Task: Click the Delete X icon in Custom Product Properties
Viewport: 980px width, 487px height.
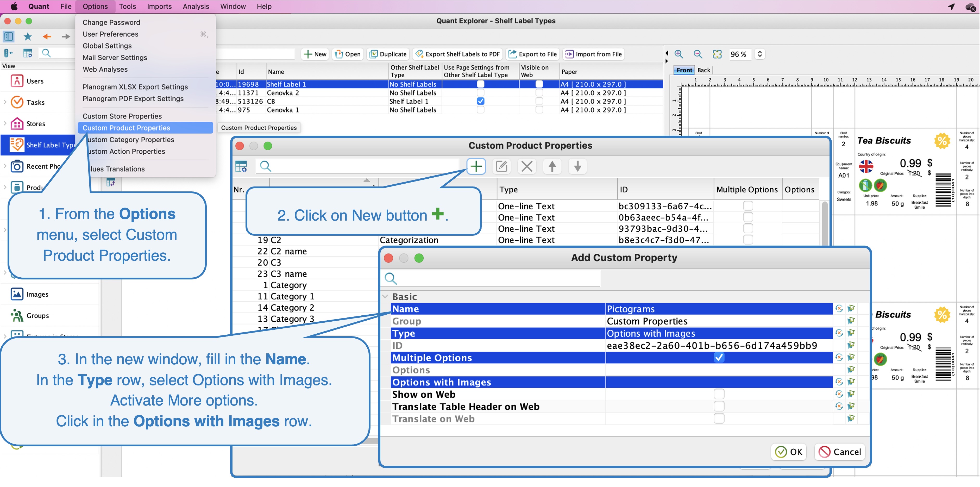Action: point(527,166)
